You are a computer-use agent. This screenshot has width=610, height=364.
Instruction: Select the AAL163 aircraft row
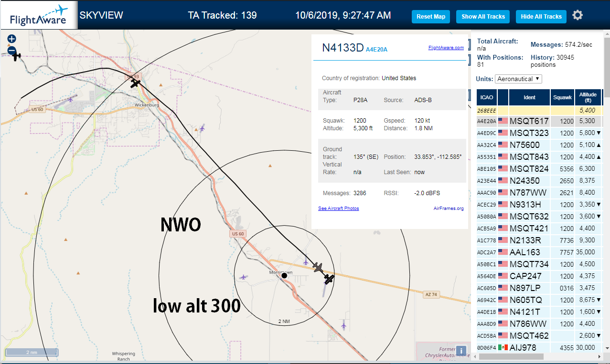539,252
